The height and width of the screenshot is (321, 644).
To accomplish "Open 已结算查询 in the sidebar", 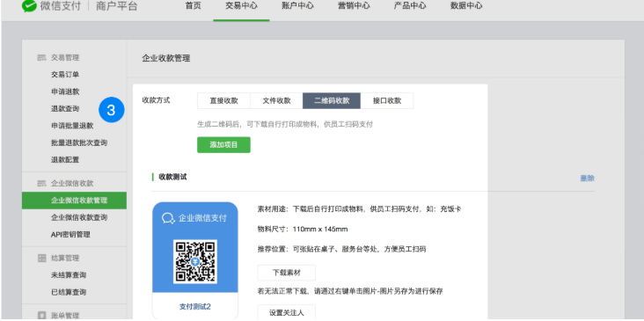I will tap(69, 292).
